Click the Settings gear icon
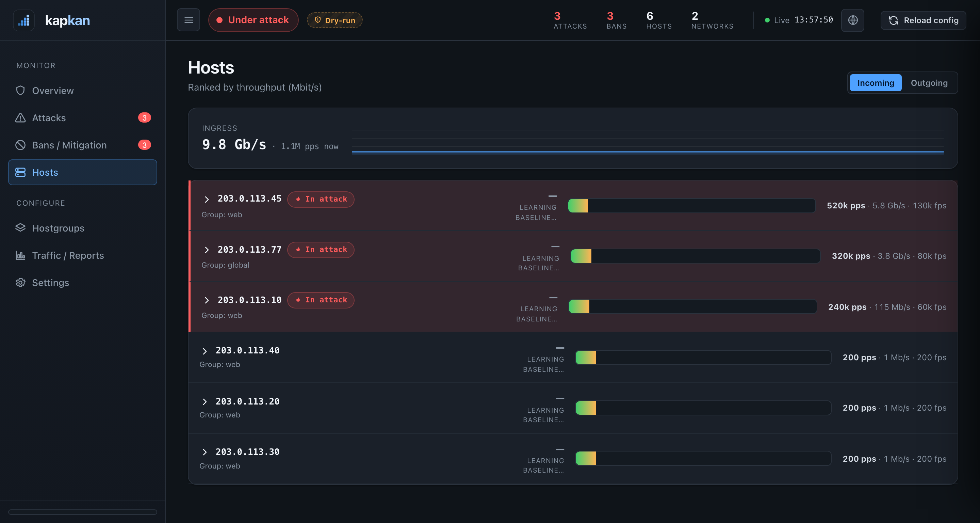This screenshot has width=980, height=523. point(20,282)
